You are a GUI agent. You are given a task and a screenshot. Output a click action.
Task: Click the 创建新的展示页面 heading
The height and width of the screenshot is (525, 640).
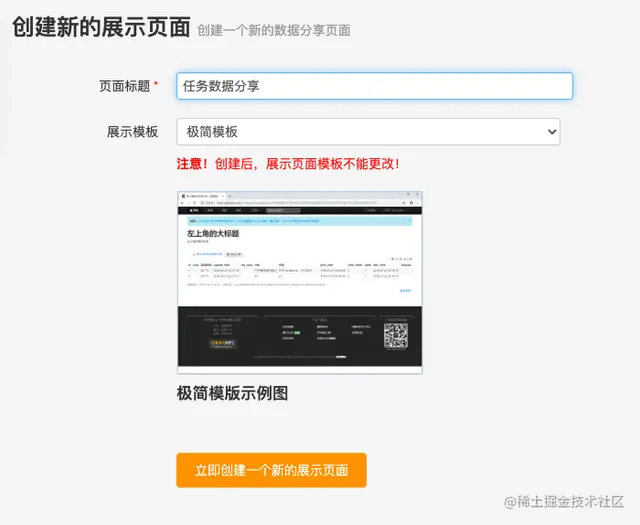click(101, 27)
